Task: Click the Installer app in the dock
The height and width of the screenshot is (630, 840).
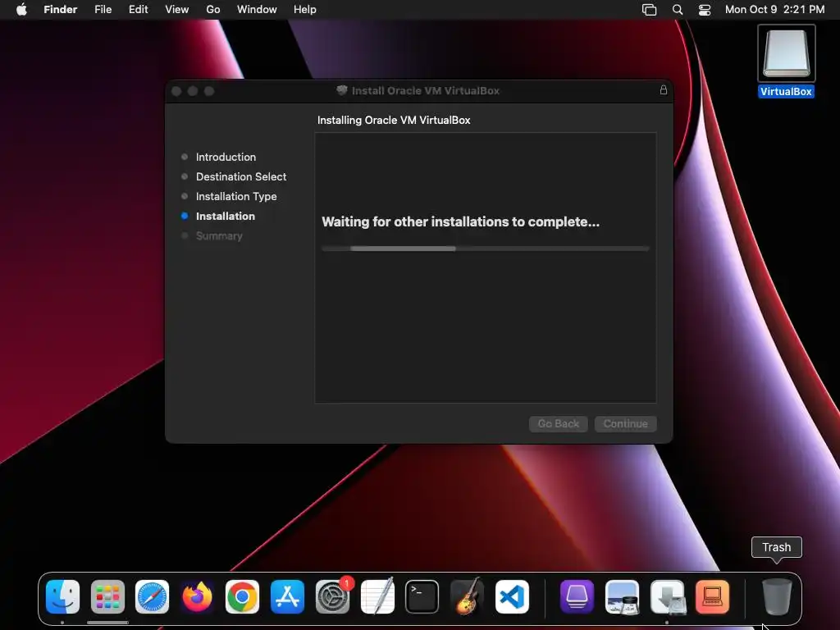Action: [667, 596]
